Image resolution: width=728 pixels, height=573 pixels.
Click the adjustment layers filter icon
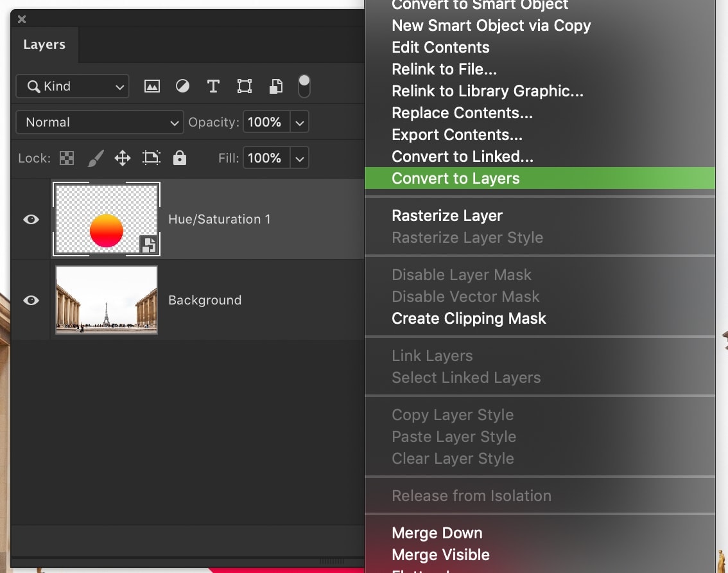[182, 85]
